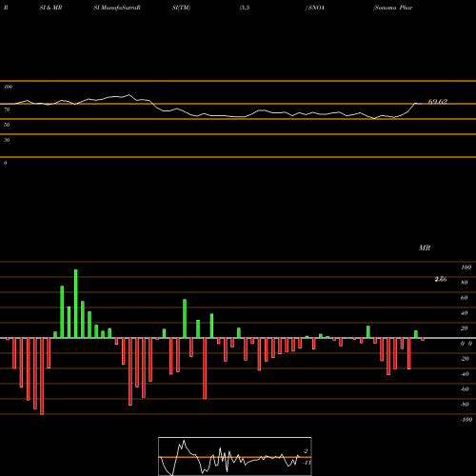This screenshot has width=476, height=476.
Task: Click the mini overview chart thumbnail
Action: pos(235,456)
